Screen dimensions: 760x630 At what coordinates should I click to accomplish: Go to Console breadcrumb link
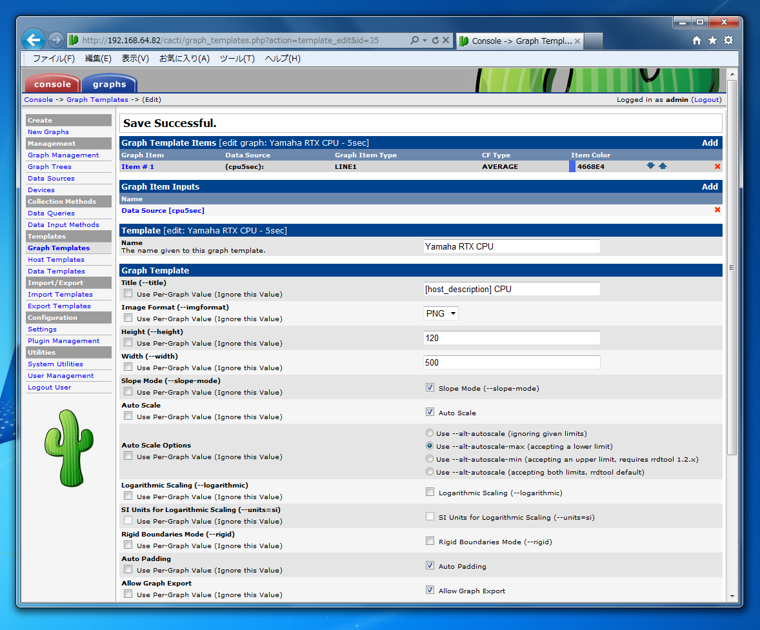point(38,99)
